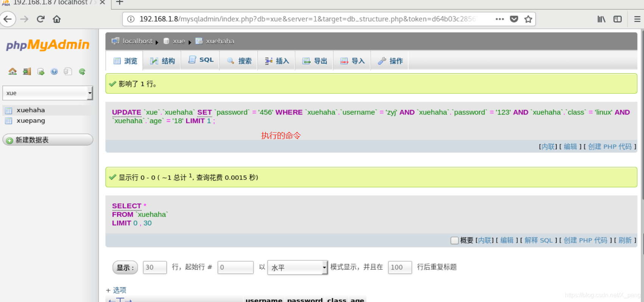Open the 导出 (Export) tab
Image resolution: width=644 pixels, height=302 pixels.
pyautogui.click(x=314, y=61)
